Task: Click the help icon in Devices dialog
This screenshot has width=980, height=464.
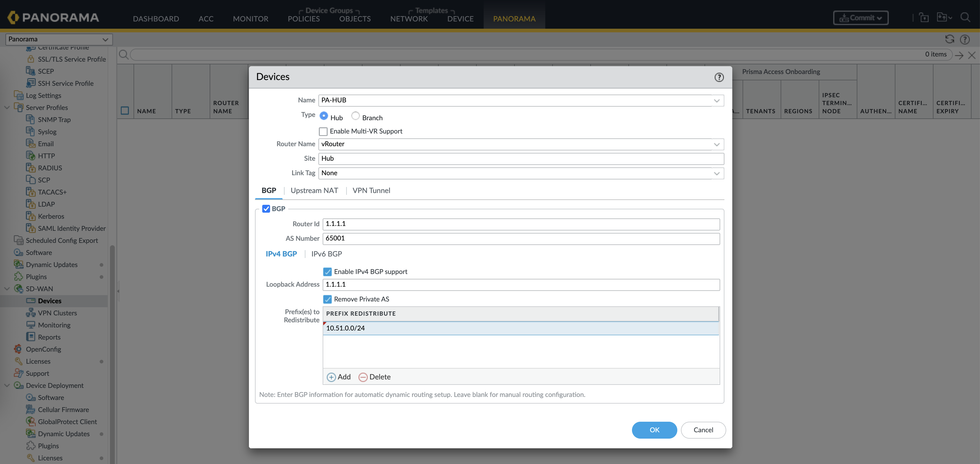Action: [719, 77]
